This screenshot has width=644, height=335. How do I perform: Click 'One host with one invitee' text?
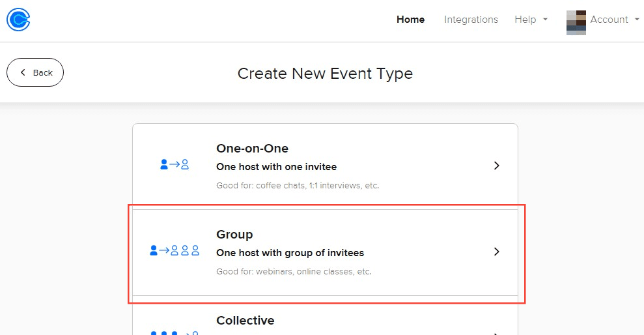276,167
